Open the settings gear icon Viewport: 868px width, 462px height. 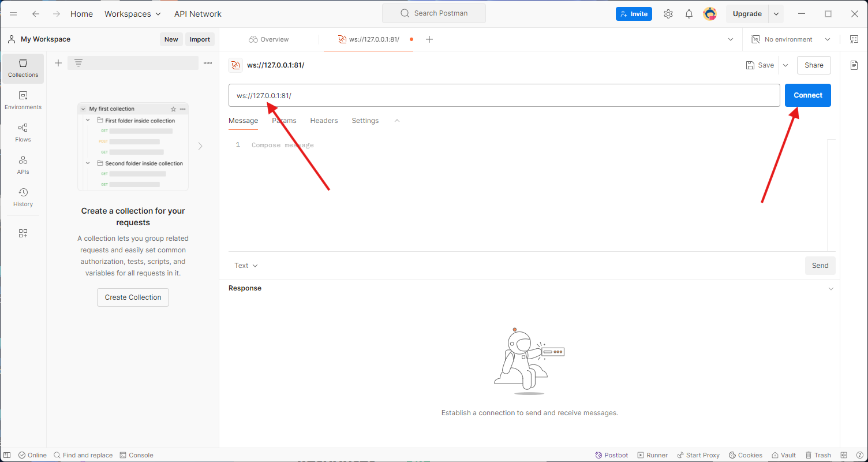[x=668, y=14]
